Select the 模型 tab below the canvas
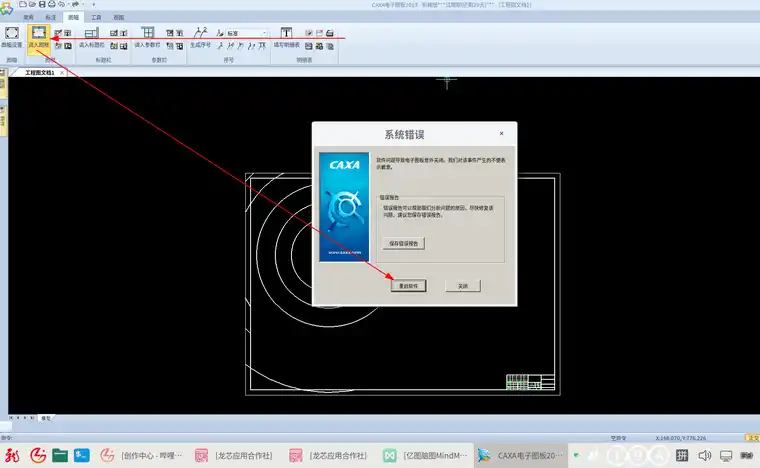The width and height of the screenshot is (760, 468). (46, 418)
